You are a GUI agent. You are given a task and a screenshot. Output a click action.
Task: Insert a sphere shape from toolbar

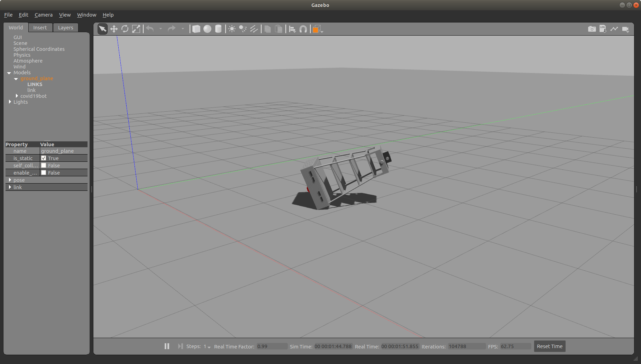pos(207,29)
